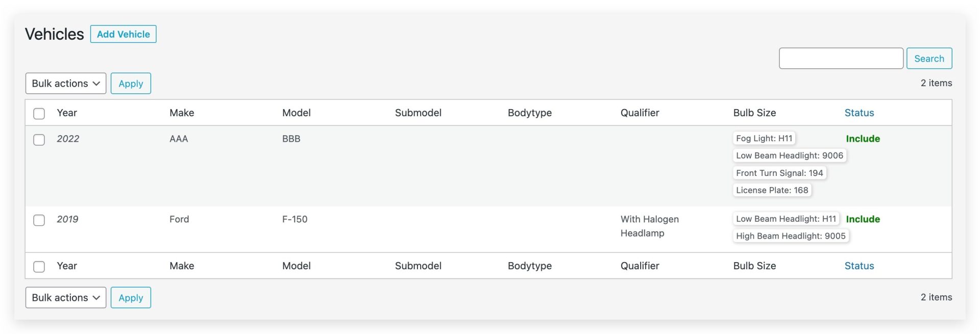Toggle the select-all checkbox in table header

(39, 113)
